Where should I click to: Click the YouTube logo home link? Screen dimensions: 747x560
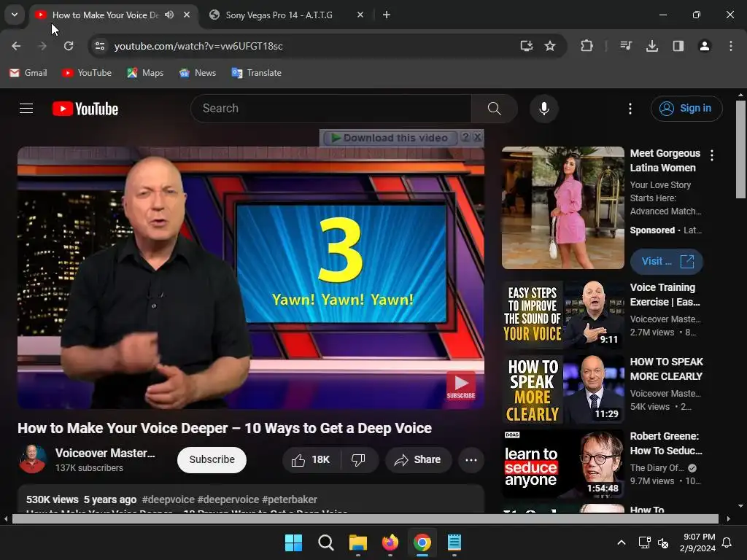click(x=85, y=109)
